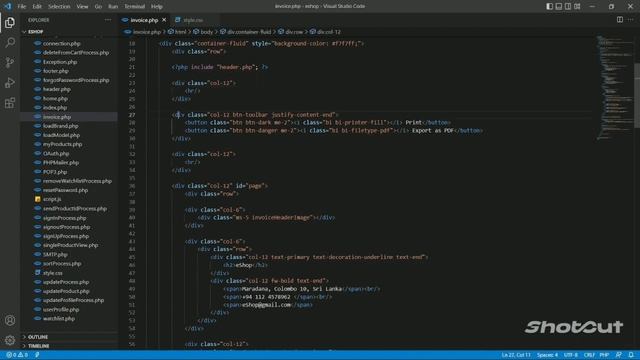Screen dimensions: 640x360
Task: Click html in the breadcrumb
Action: [x=180, y=32]
